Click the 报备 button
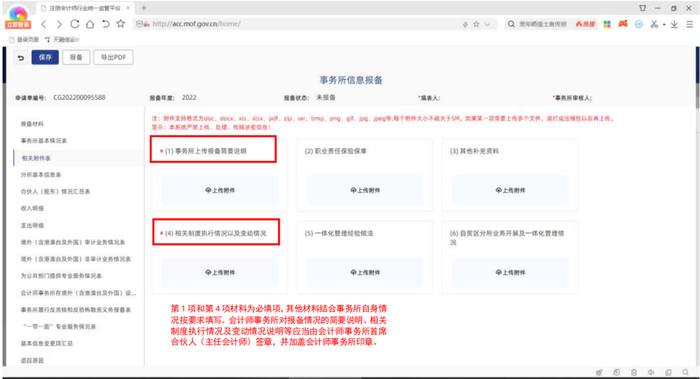The height and width of the screenshot is (379, 700). [x=76, y=57]
